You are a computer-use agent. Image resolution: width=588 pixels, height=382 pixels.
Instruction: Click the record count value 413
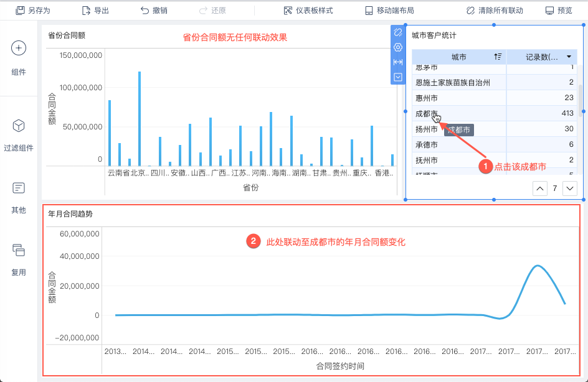(567, 113)
